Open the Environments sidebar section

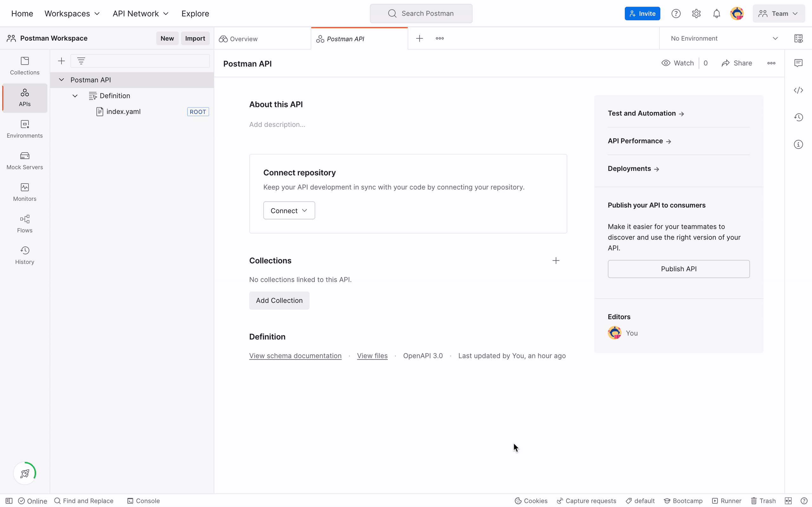click(24, 129)
